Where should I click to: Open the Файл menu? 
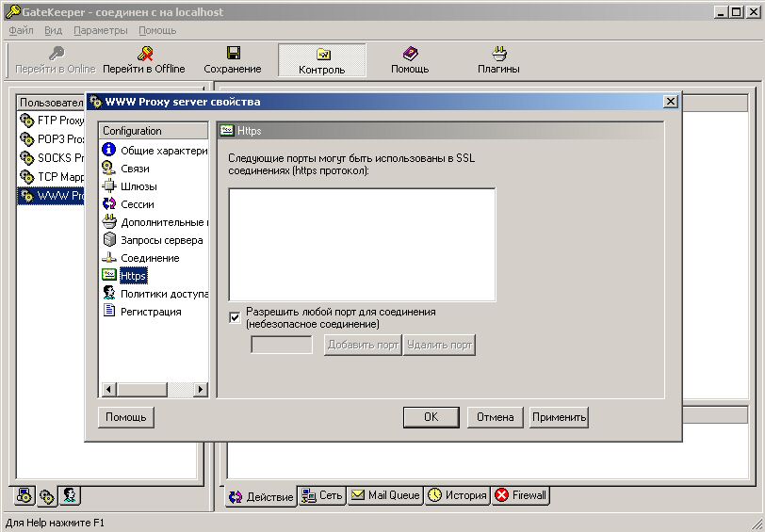click(21, 30)
